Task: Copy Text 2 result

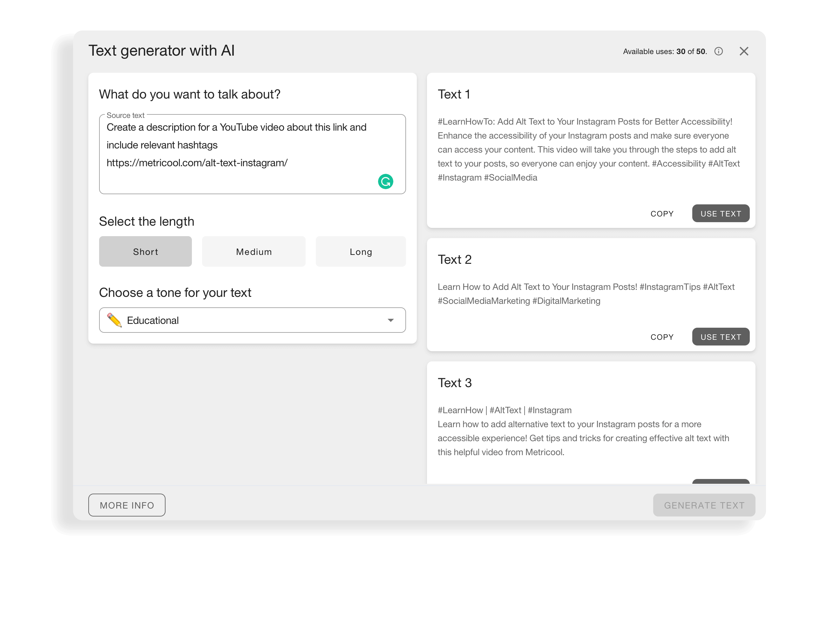Action: (x=662, y=337)
